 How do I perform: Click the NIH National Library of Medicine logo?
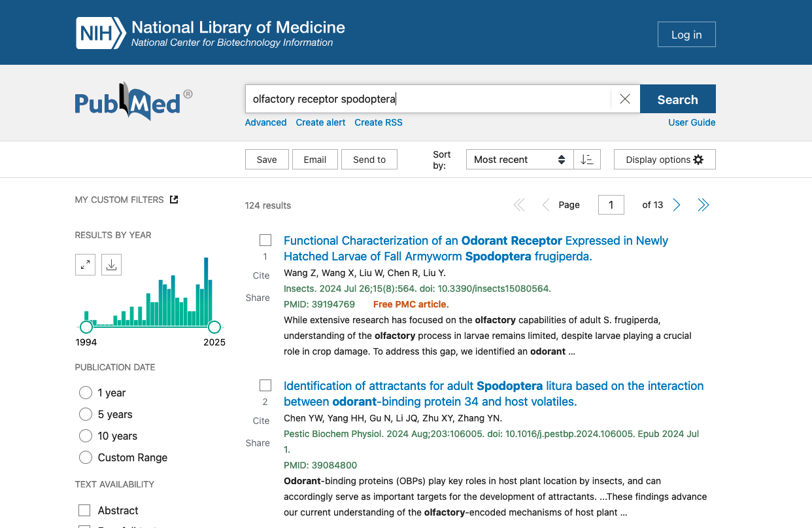tap(211, 33)
